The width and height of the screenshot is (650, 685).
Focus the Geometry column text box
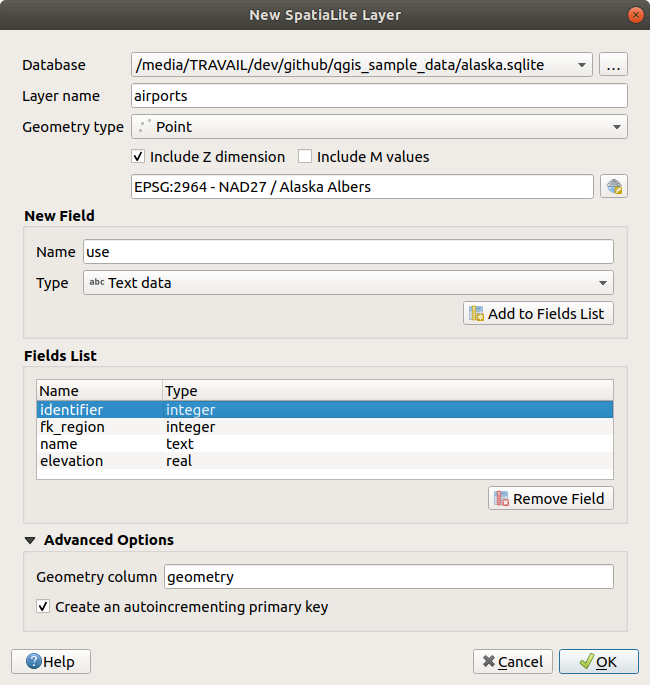coord(387,577)
